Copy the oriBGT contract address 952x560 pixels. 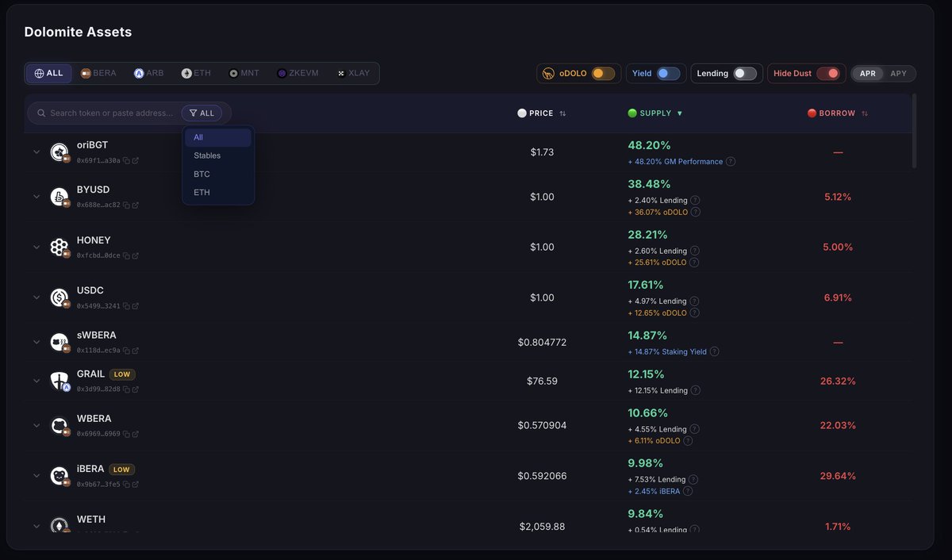(127, 160)
